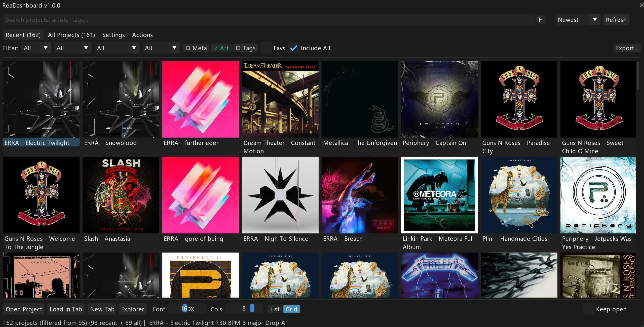Select Guns N Roses - Sweet Child O Mine cover
This screenshot has height=327, width=644.
pos(598,99)
